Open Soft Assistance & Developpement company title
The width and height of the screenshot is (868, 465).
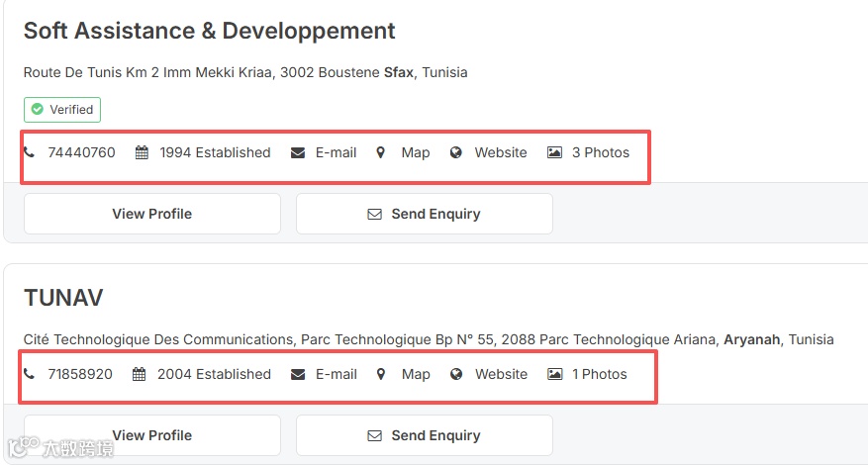[209, 31]
